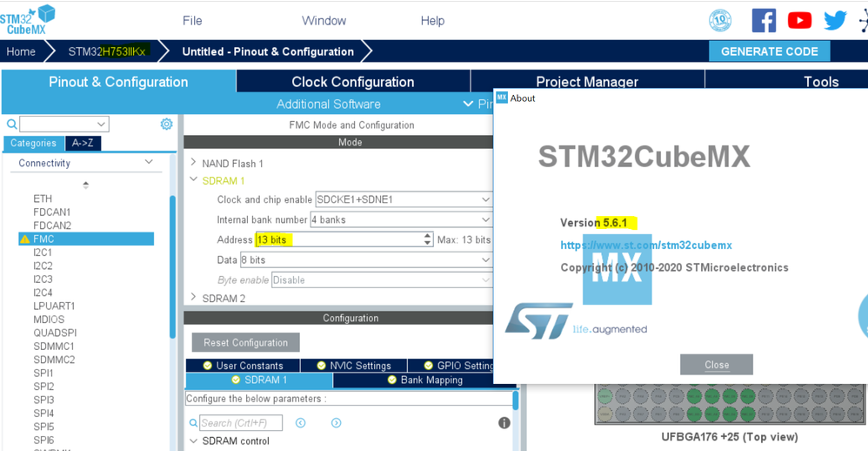Open the GPIO Settings tab
Image resolution: width=868 pixels, height=451 pixels.
coord(451,366)
